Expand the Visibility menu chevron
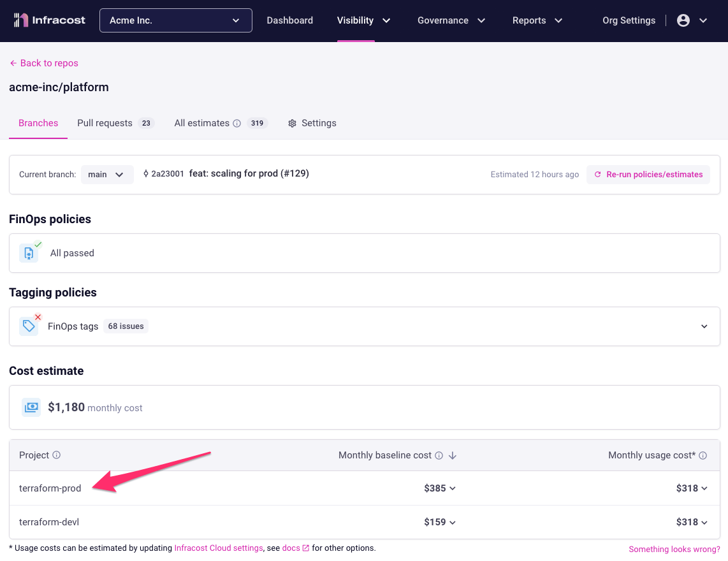728x561 pixels. (x=386, y=20)
